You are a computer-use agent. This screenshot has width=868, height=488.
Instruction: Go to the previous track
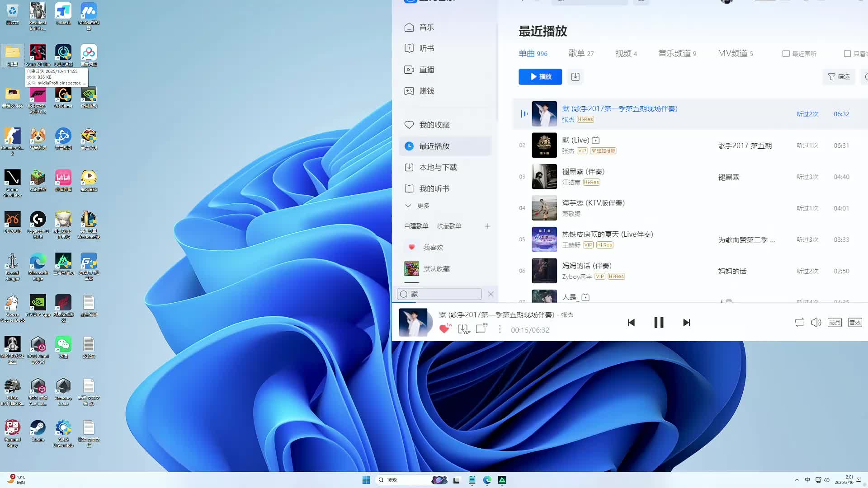pos(631,323)
